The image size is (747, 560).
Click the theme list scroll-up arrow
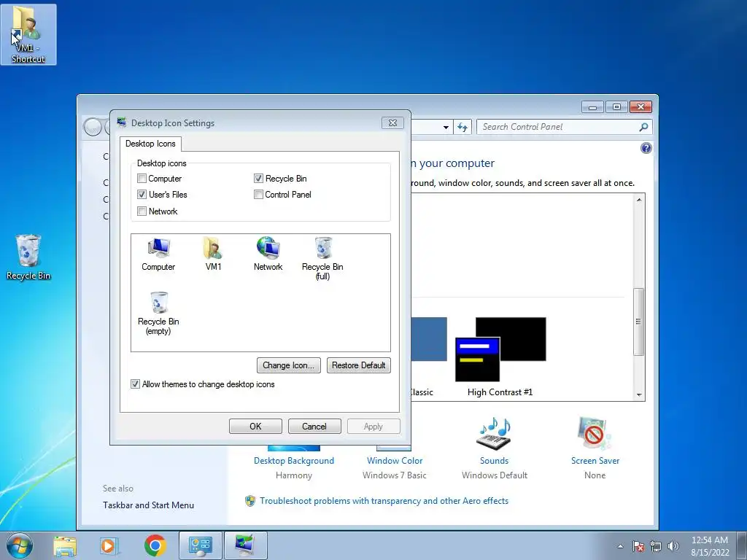(x=639, y=200)
